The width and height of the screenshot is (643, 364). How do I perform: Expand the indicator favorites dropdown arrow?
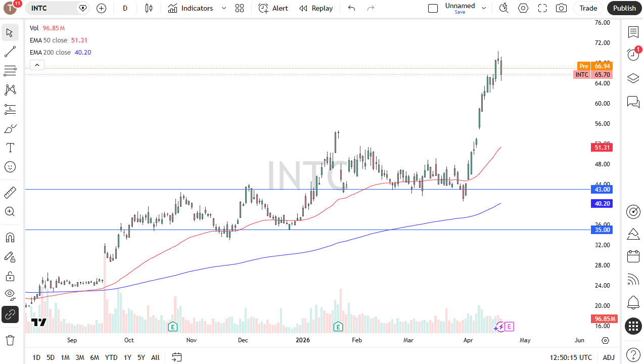[224, 8]
